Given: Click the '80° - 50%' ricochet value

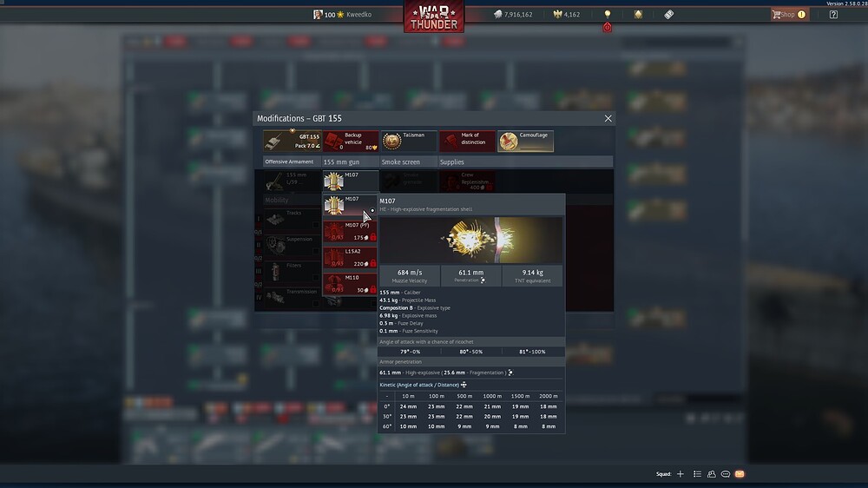Looking at the screenshot, I should tap(471, 352).
